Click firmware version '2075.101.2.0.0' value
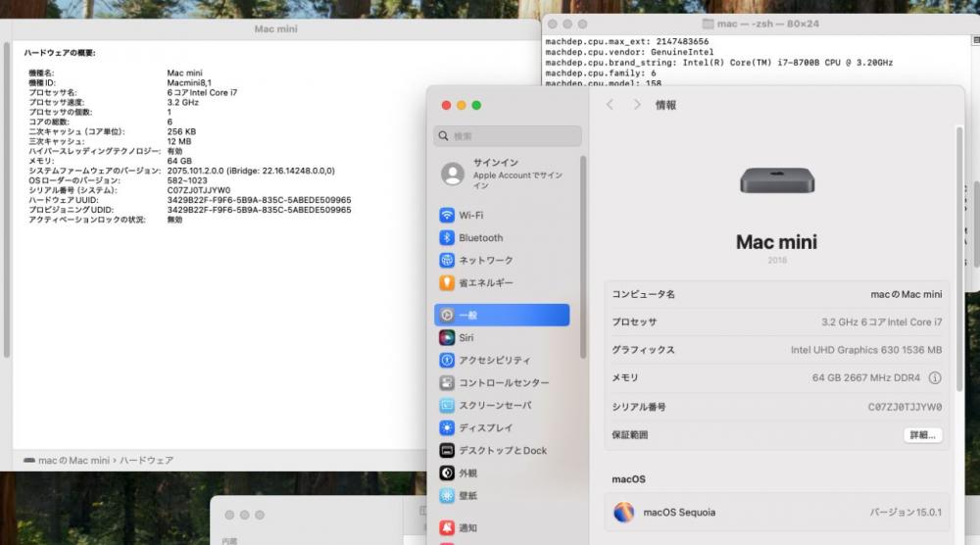The image size is (980, 545). [x=251, y=171]
